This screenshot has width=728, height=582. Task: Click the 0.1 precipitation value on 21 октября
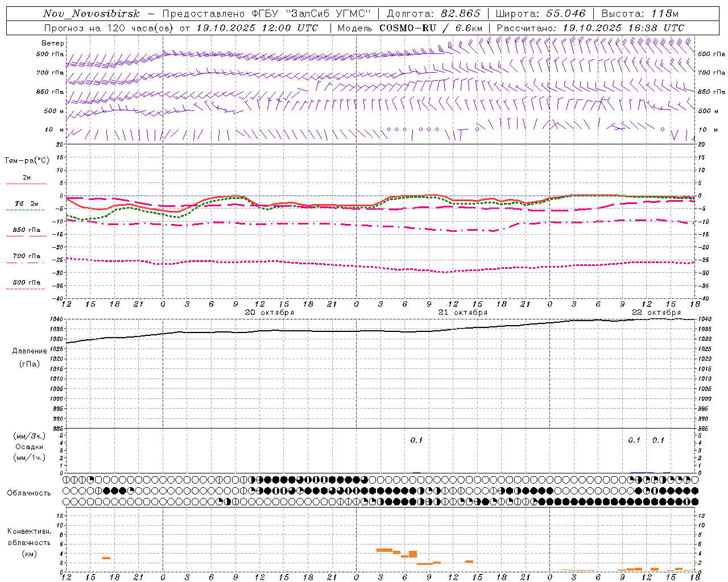pos(417,440)
